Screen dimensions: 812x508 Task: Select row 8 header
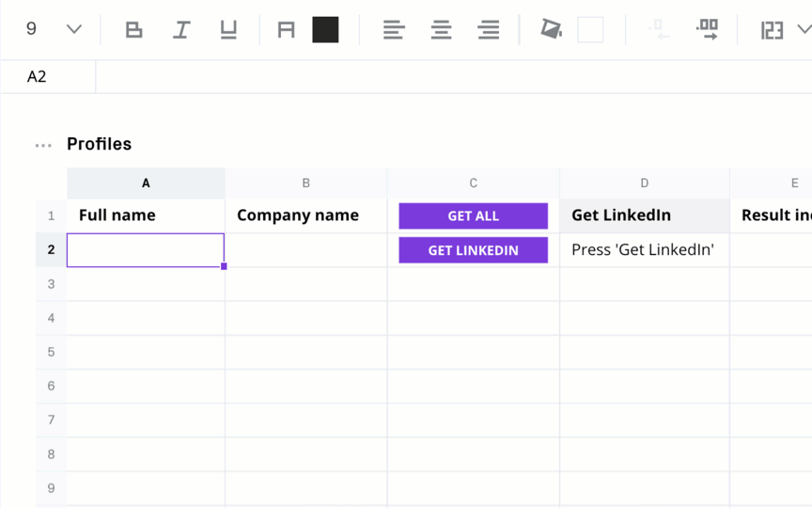(51, 454)
